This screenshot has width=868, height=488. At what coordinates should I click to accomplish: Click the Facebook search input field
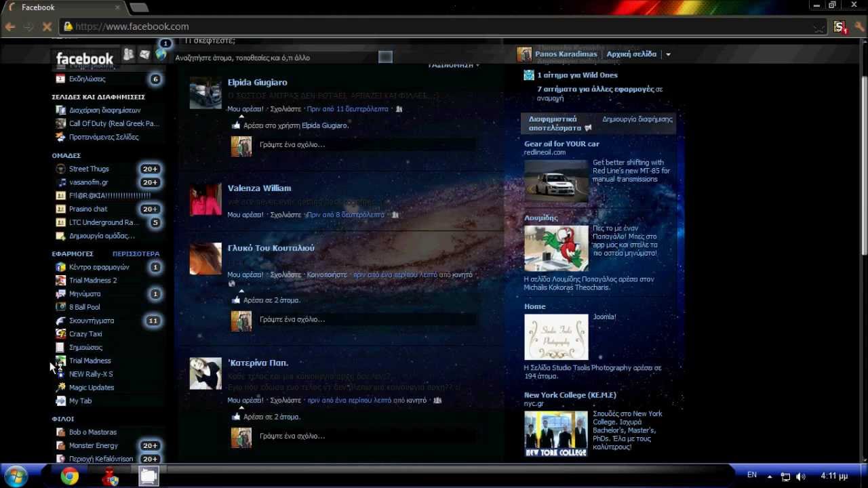[275, 58]
